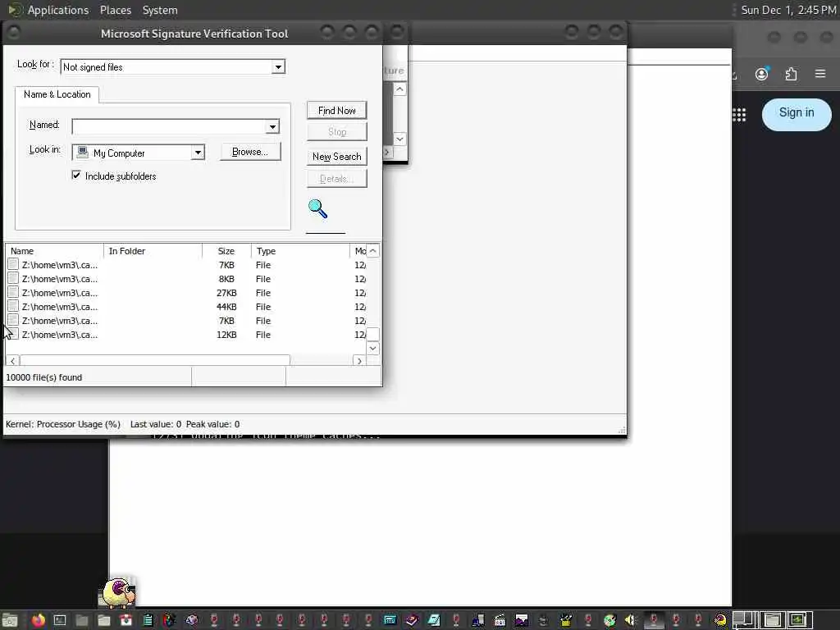The width and height of the screenshot is (840, 630).
Task: Toggle the Include subfolders checkbox
Action: [x=76, y=176]
